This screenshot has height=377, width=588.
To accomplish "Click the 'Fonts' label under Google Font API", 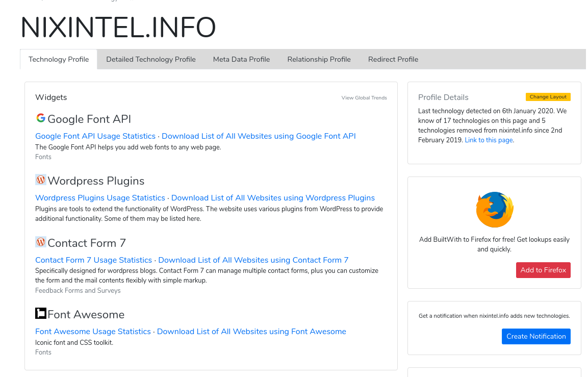I will pos(43,157).
